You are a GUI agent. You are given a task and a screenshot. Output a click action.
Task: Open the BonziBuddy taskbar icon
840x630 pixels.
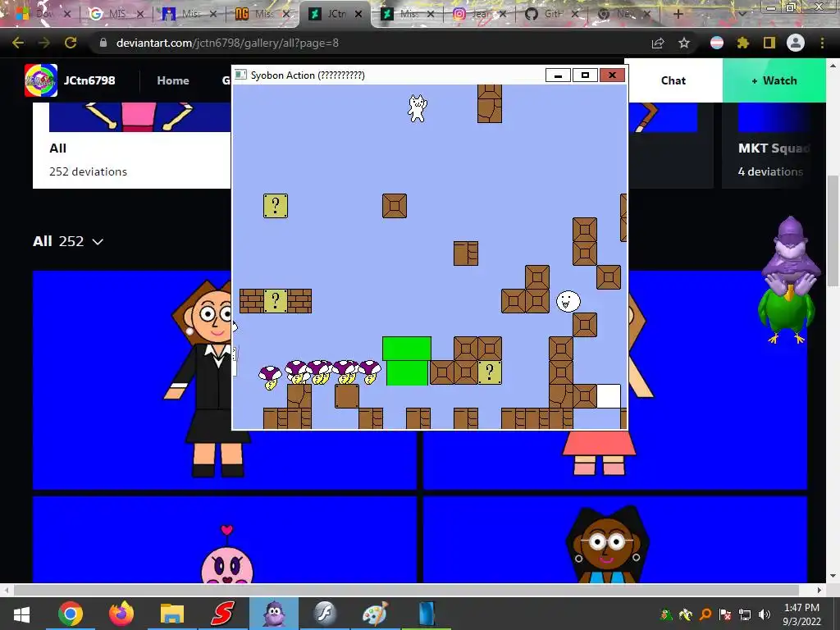click(274, 614)
